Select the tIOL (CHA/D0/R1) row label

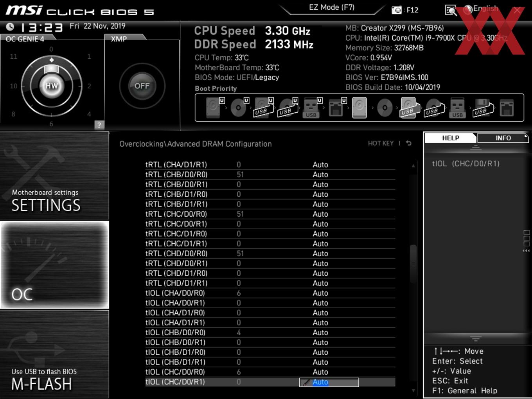(x=175, y=303)
